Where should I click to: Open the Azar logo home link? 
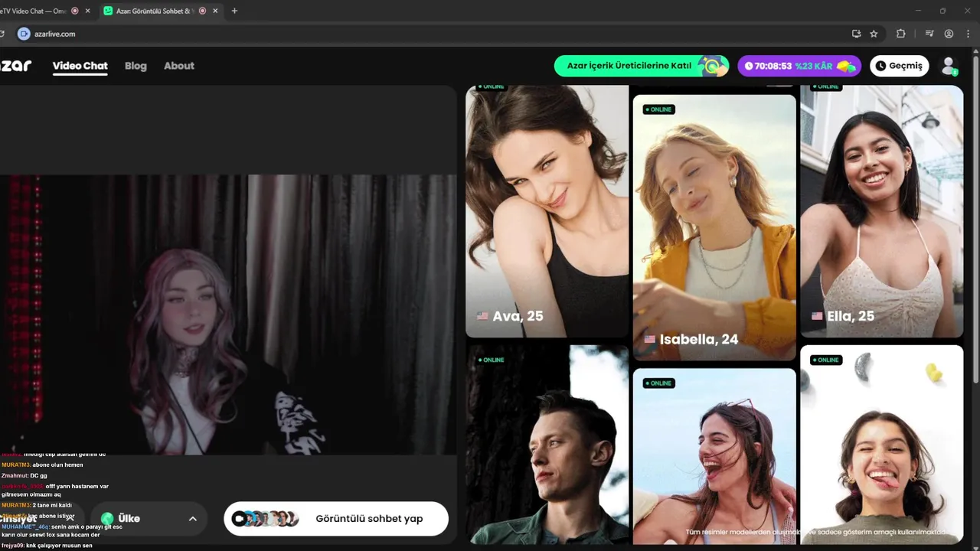(x=15, y=66)
